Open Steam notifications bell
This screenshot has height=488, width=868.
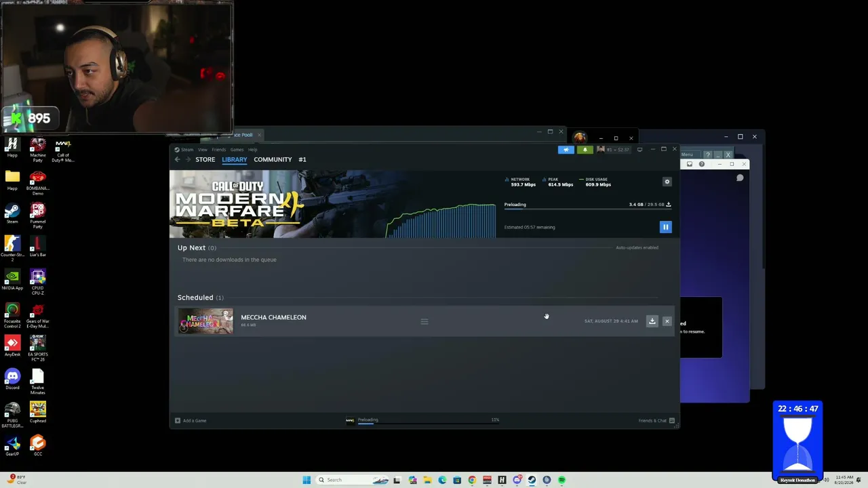point(585,150)
